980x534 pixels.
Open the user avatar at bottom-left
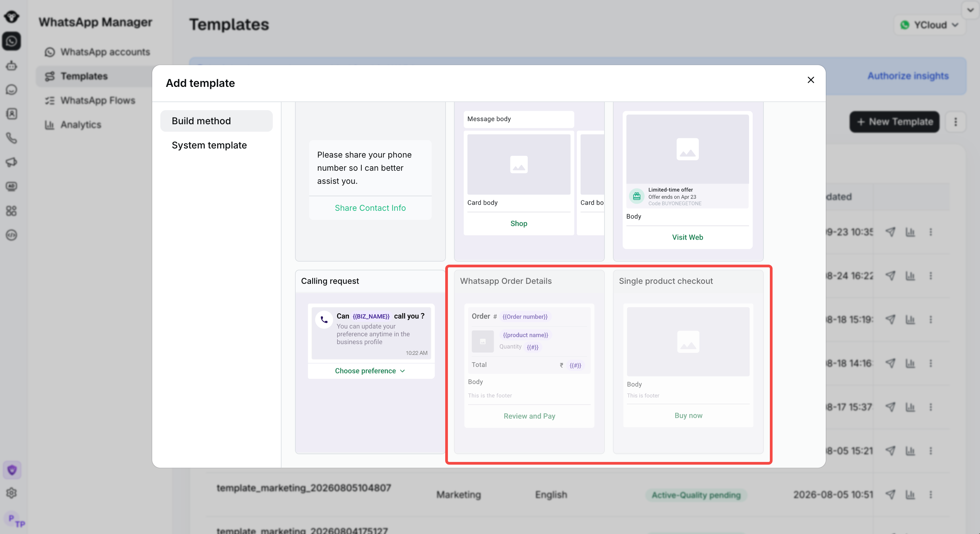pos(14,520)
